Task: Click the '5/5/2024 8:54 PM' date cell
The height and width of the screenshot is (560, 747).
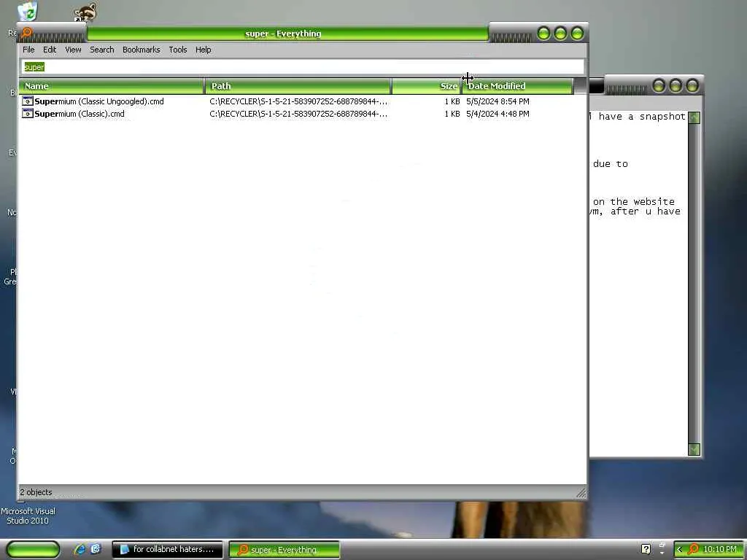Action: (498, 101)
